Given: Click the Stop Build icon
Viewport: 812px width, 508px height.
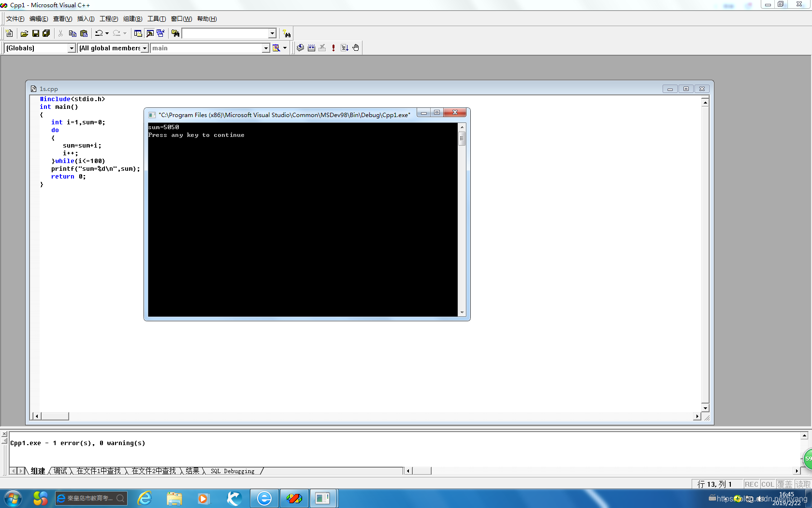Looking at the screenshot, I should 322,48.
